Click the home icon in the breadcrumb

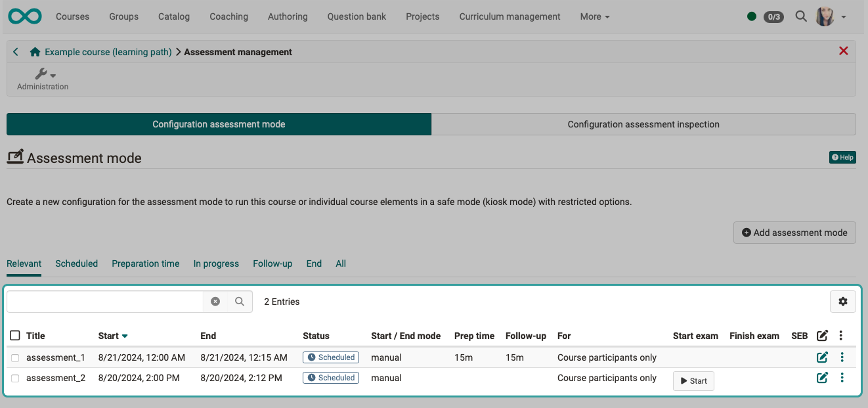point(35,51)
